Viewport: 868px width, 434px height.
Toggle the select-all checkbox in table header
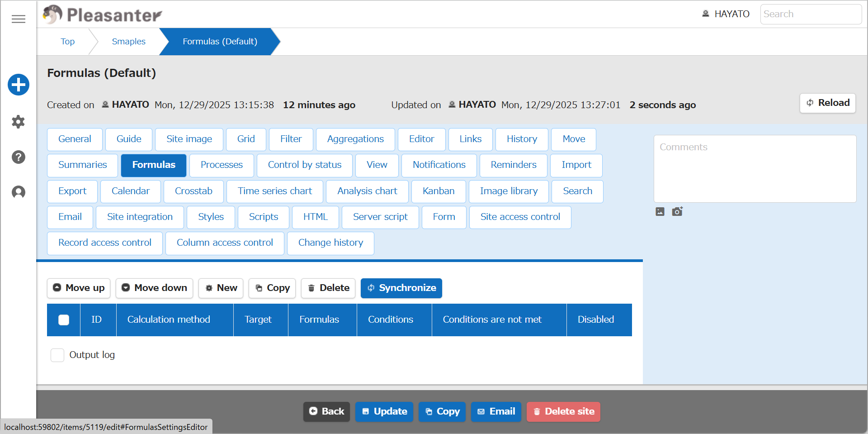(x=64, y=320)
